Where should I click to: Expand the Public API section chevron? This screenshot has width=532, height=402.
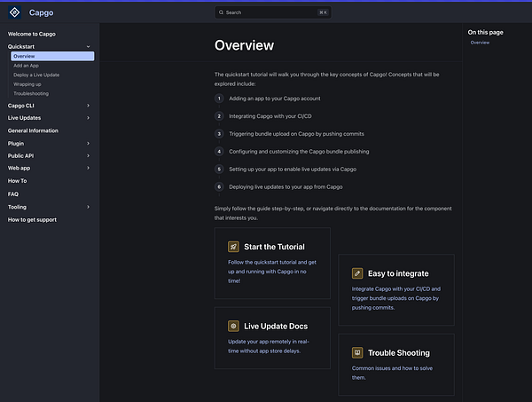[88, 155]
